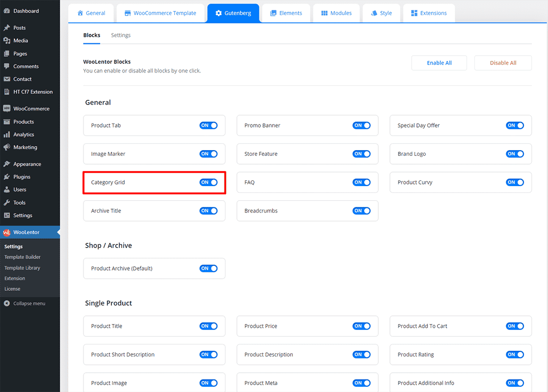
Task: Expand the Appearance menu item
Action: point(27,164)
